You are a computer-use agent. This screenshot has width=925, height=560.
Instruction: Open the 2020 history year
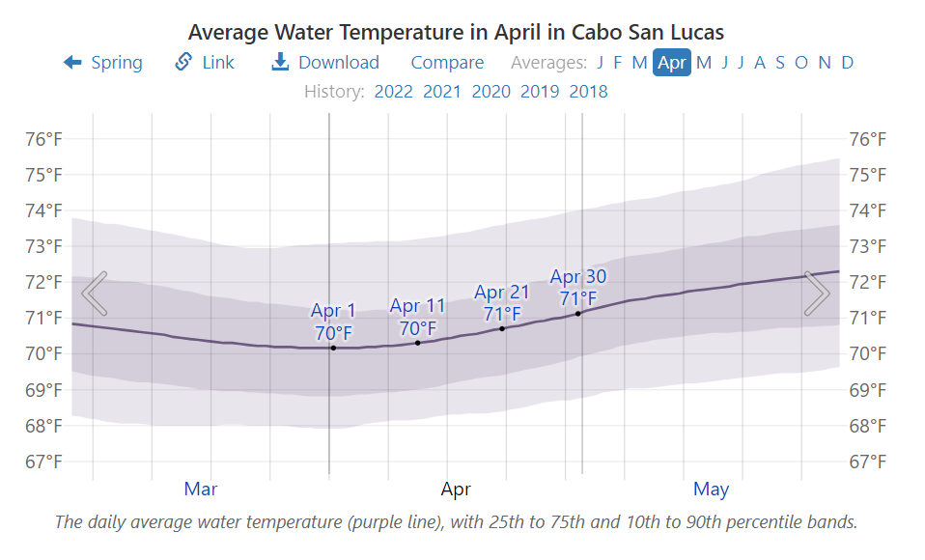(491, 91)
